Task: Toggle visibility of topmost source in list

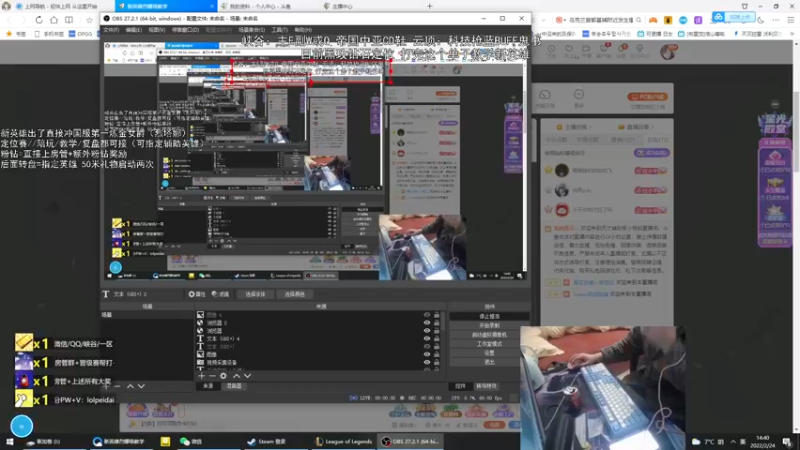Action: [x=427, y=315]
